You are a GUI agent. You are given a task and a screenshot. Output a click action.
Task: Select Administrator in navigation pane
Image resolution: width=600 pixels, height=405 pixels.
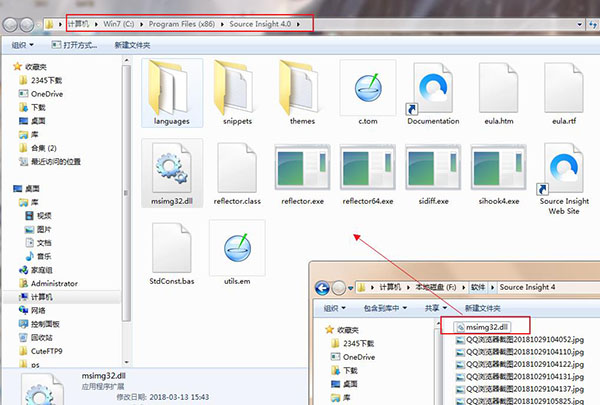click(49, 284)
